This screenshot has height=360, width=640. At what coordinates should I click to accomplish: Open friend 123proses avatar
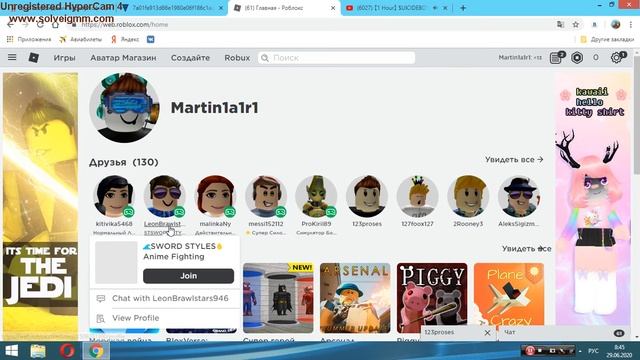tap(367, 196)
